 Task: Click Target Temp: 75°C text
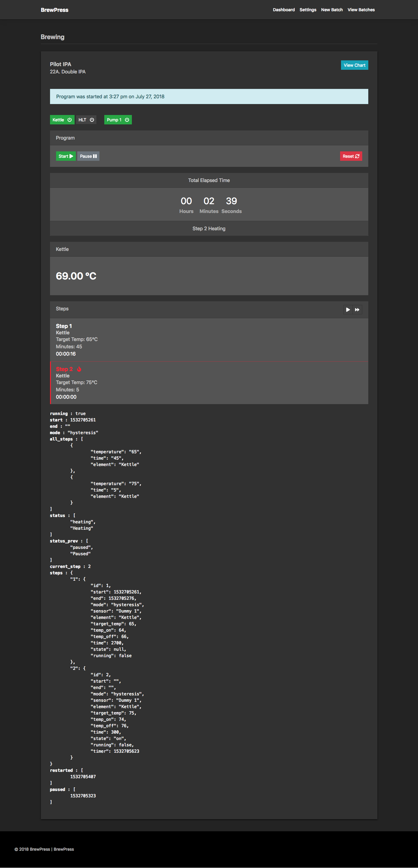(76, 383)
